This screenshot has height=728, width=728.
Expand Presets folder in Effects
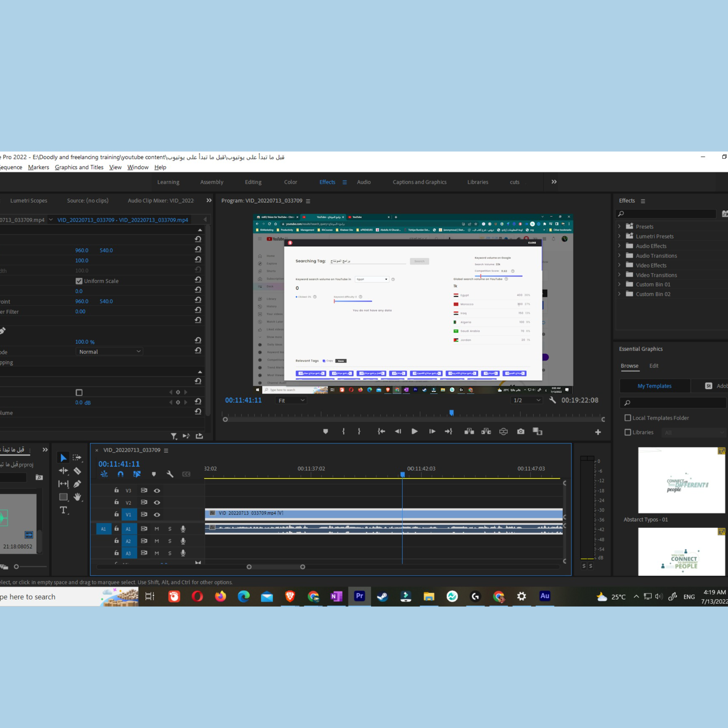click(619, 226)
